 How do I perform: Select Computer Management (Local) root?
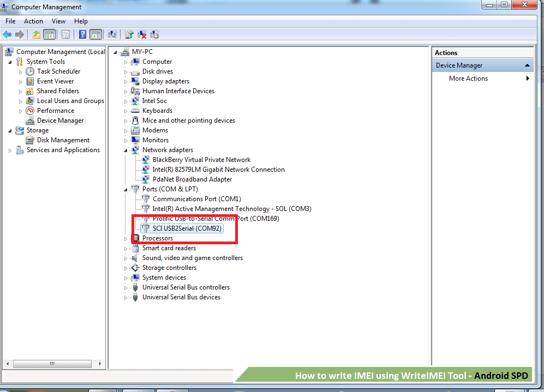tap(61, 52)
